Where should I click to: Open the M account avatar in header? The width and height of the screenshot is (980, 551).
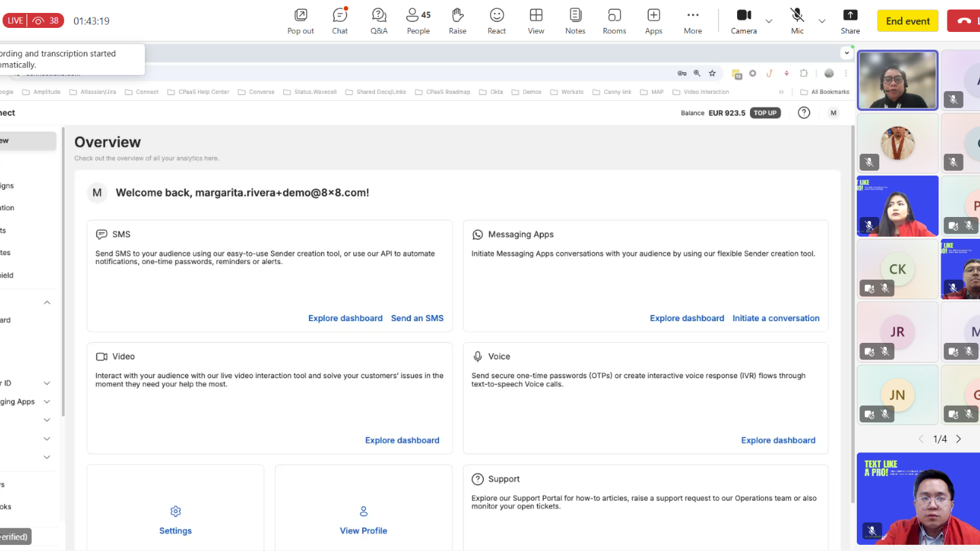[833, 113]
